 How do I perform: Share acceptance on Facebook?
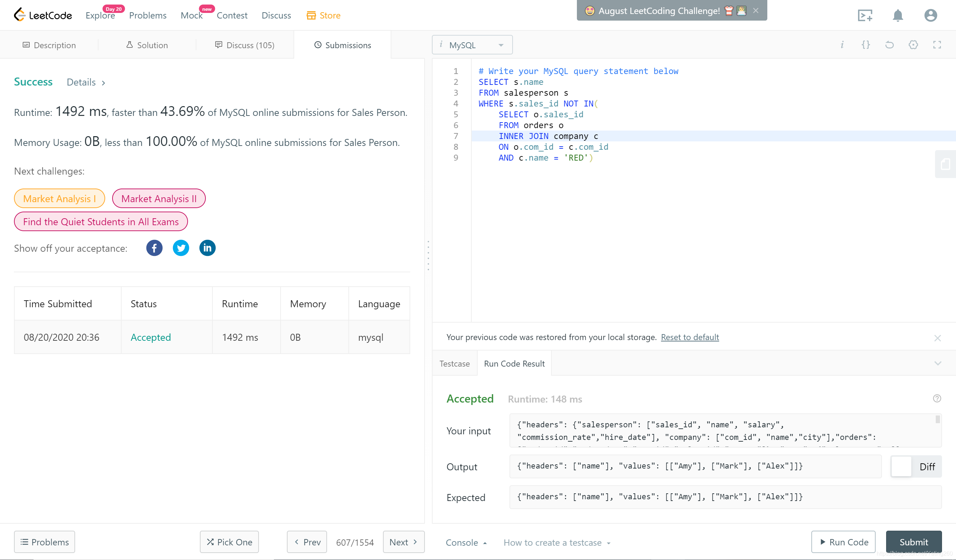pos(154,248)
